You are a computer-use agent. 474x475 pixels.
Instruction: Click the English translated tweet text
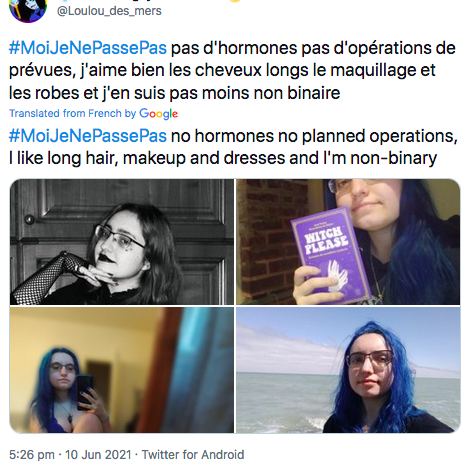click(x=233, y=147)
